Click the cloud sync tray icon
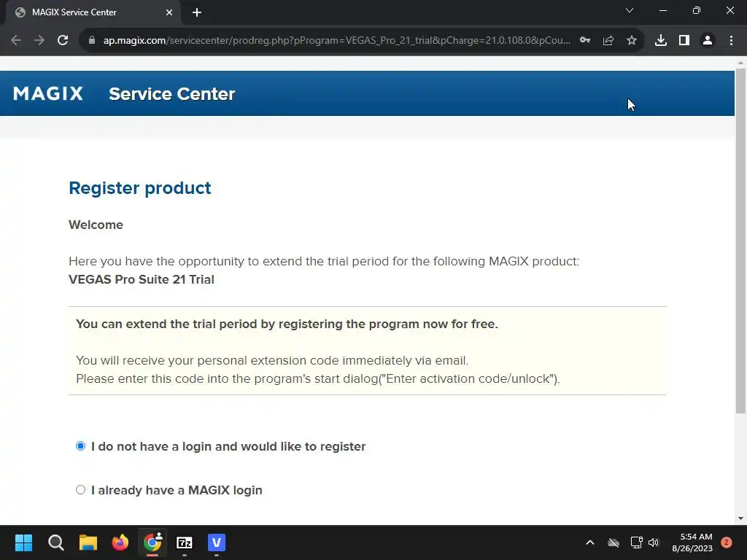This screenshot has width=747, height=560. tap(614, 542)
